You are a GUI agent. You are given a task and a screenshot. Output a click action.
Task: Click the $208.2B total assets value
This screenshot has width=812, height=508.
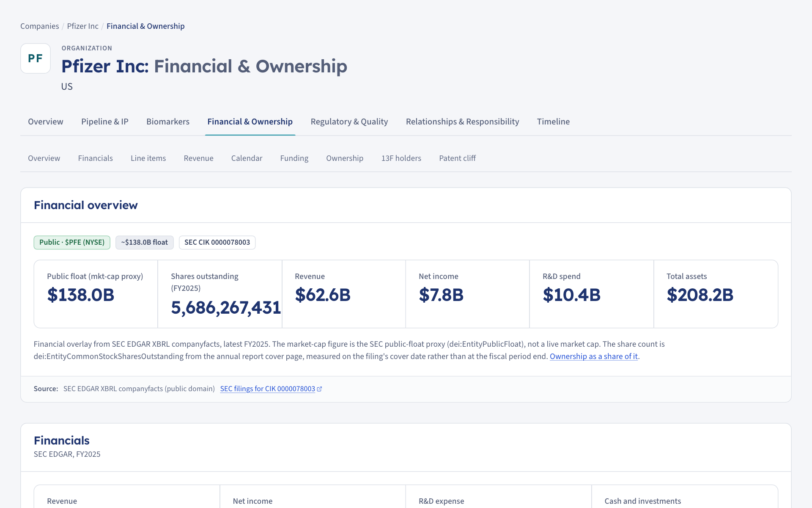(x=700, y=295)
